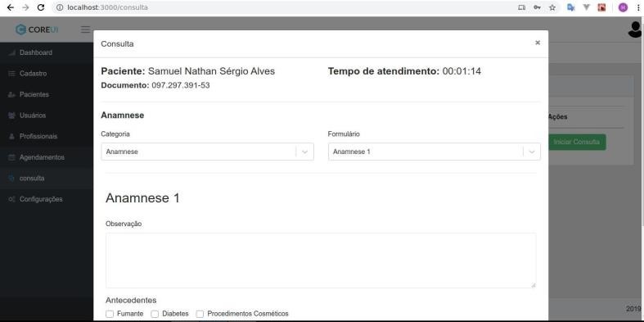Click into the Observação text area
The width and height of the screenshot is (644, 322).
(321, 261)
